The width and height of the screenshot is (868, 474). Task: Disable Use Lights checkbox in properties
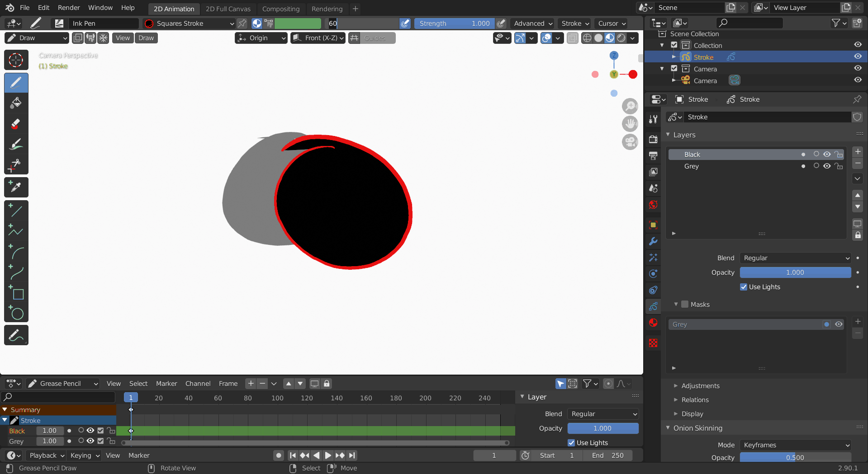(743, 287)
